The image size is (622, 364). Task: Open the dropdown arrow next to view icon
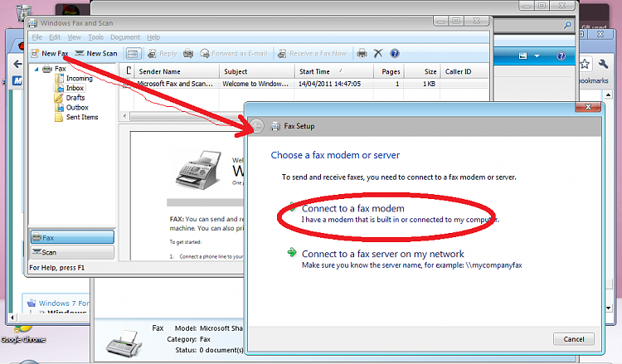(537, 56)
